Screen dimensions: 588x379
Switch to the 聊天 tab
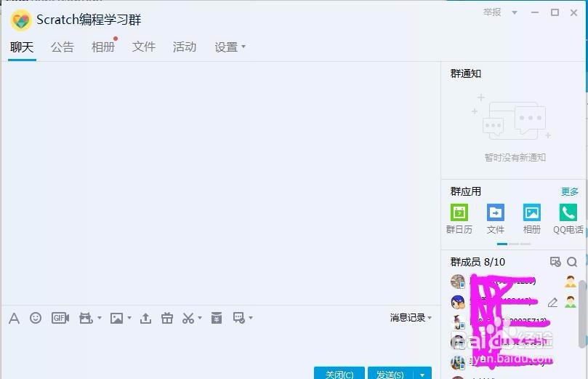tap(22, 47)
